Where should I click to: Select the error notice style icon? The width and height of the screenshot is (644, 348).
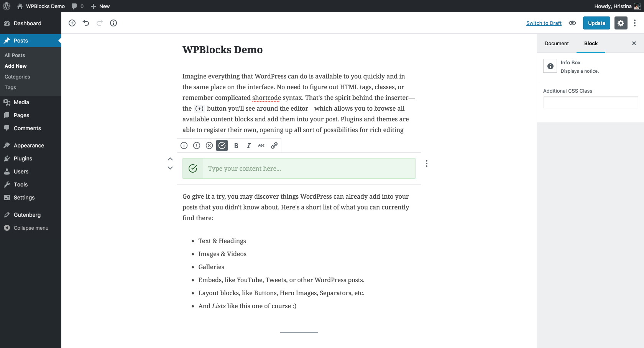pos(209,145)
